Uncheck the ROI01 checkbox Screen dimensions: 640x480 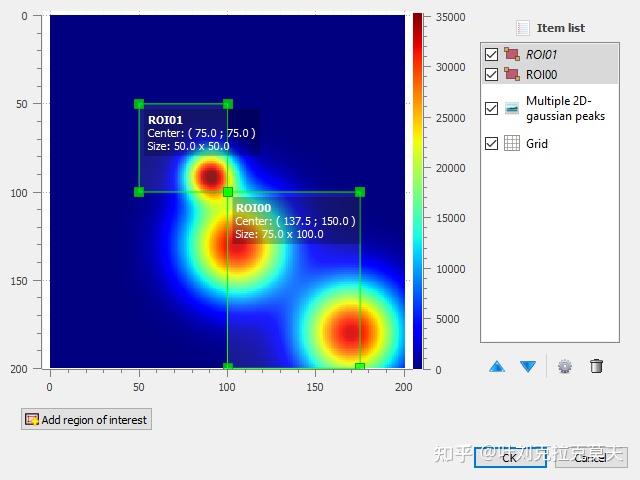pos(491,54)
